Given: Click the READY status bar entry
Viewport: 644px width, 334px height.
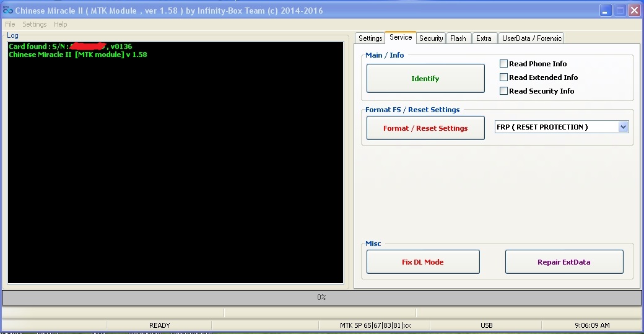Looking at the screenshot, I should tap(159, 325).
